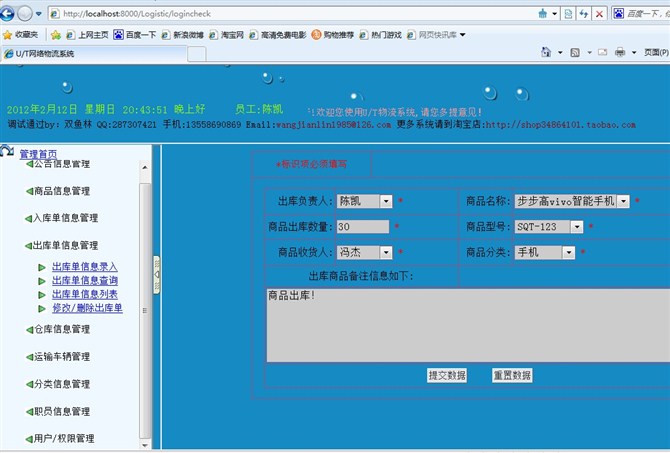Click the 重置数据 reset button
670x453 pixels.
(x=512, y=375)
